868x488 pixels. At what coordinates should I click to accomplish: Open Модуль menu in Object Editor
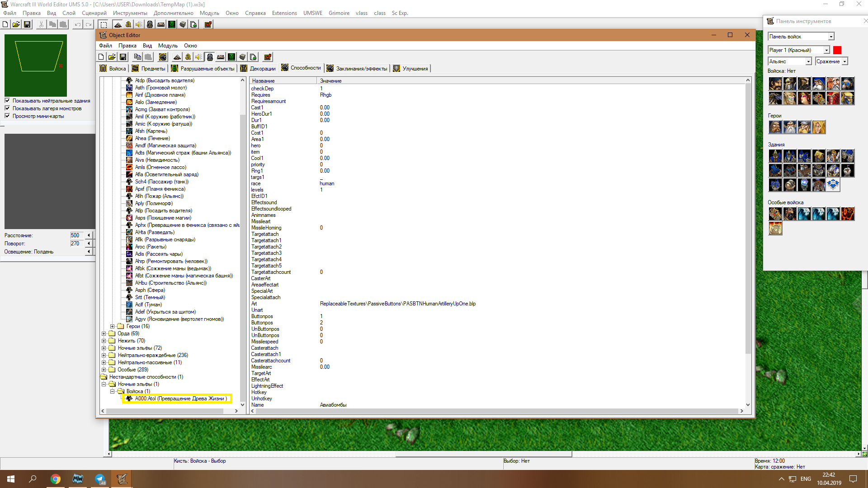pyautogui.click(x=168, y=46)
